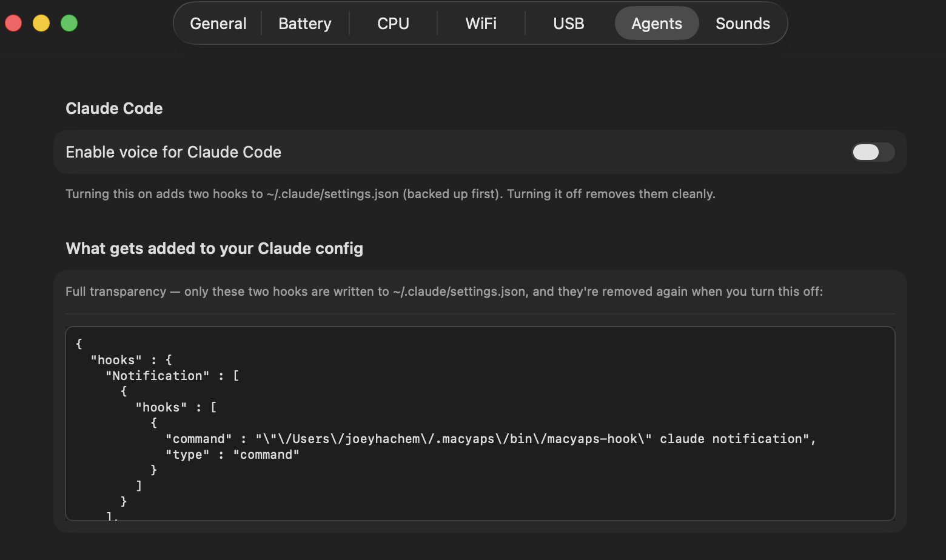The height and width of the screenshot is (560, 946).
Task: Click the 'Full transparency' description text
Action: click(x=444, y=292)
